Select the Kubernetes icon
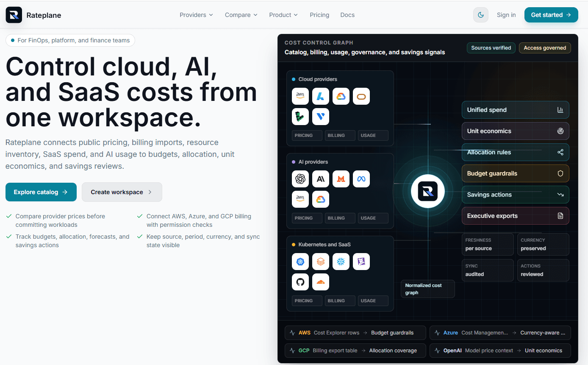 [300, 262]
